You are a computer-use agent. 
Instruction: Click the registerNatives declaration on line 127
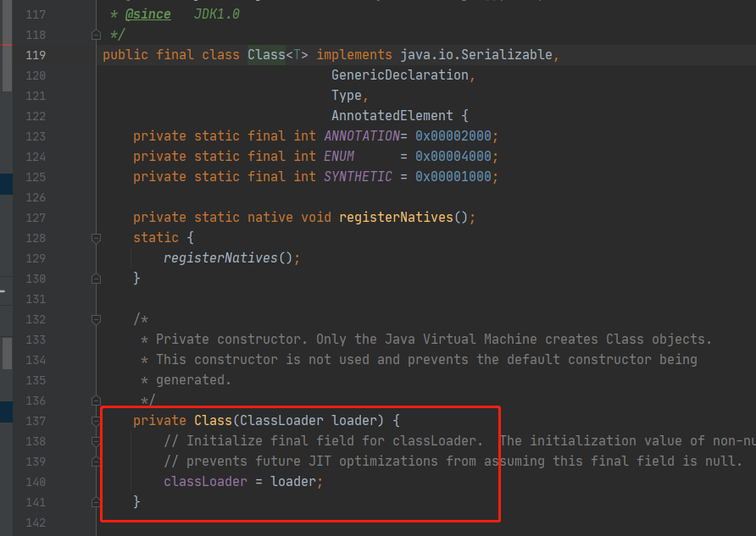coord(397,217)
